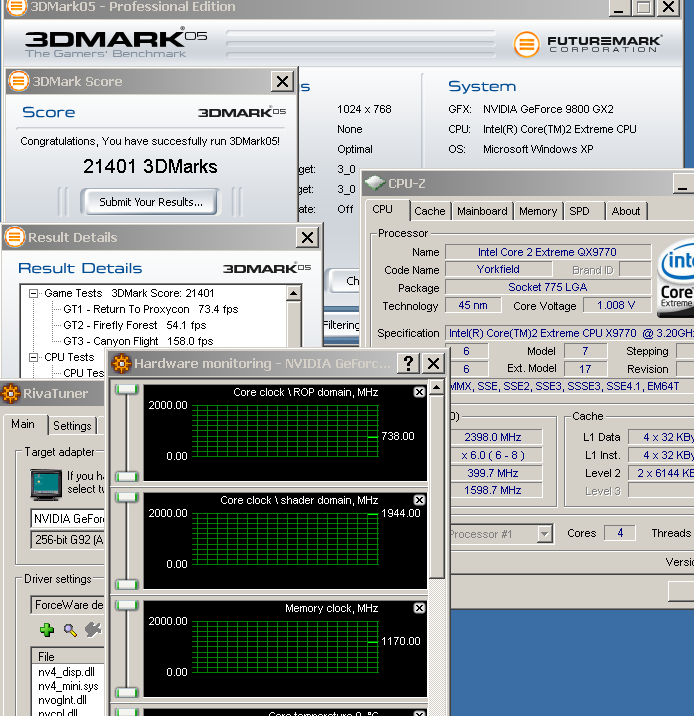Screen dimensions: 694x716
Task: Click the File column header in RivaTuner
Action: tap(68, 657)
